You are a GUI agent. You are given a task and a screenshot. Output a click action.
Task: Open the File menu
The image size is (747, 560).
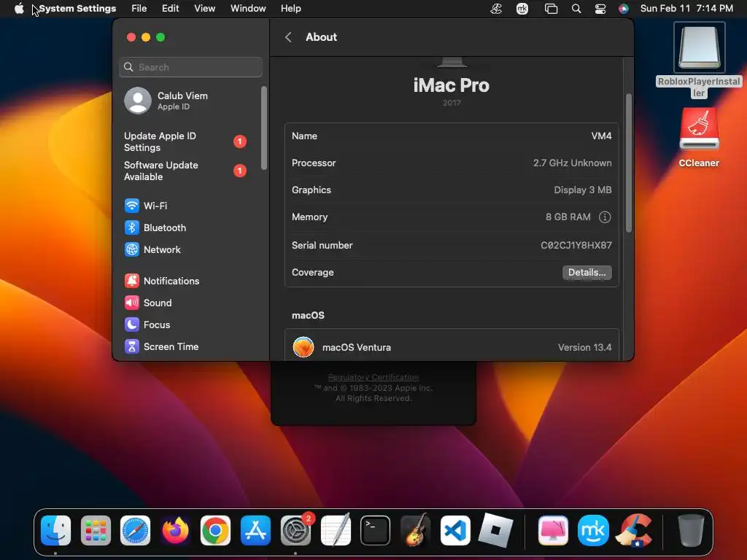(139, 9)
